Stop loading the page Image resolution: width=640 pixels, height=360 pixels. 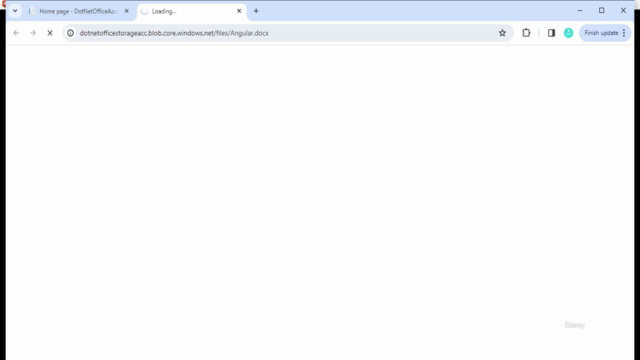click(50, 33)
